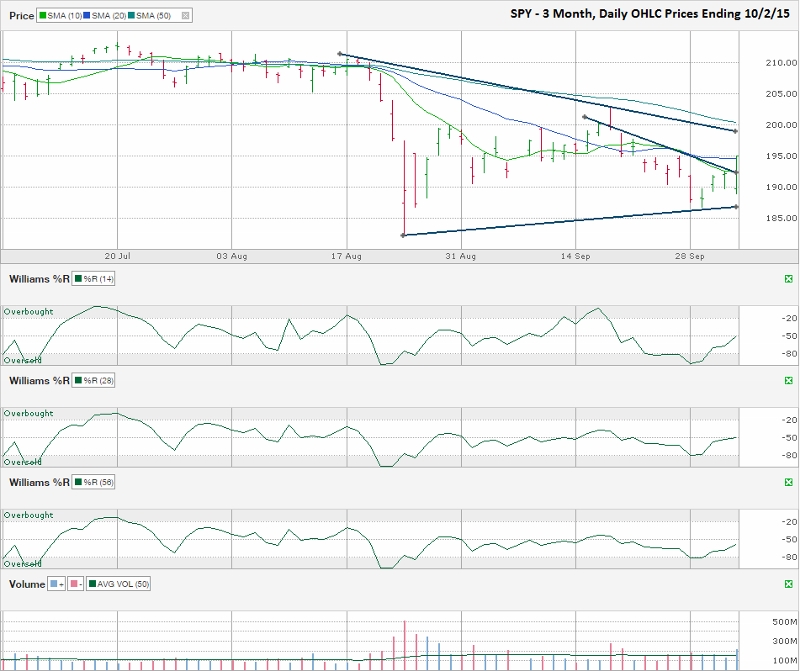Click the 500M volume axis label
The width and height of the screenshot is (800, 671).
click(785, 622)
